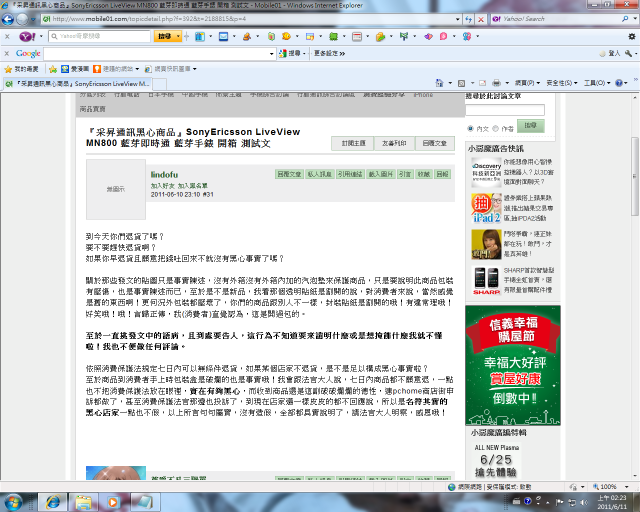Screen dimensions: 640x512
Task: Open the Yahoo 搜尋 button dropdown arrow
Action: [x=178, y=37]
